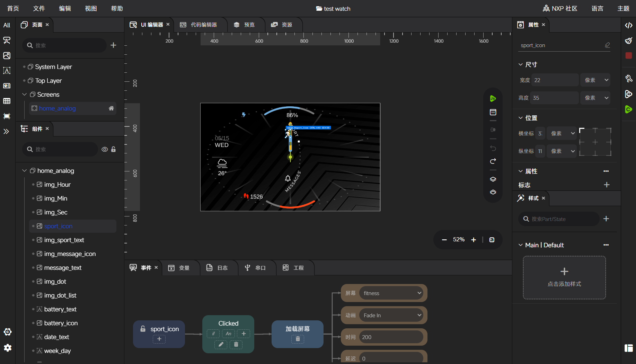Image resolution: width=636 pixels, height=364 pixels.
Task: Open code view icon at top right
Action: tap(629, 25)
